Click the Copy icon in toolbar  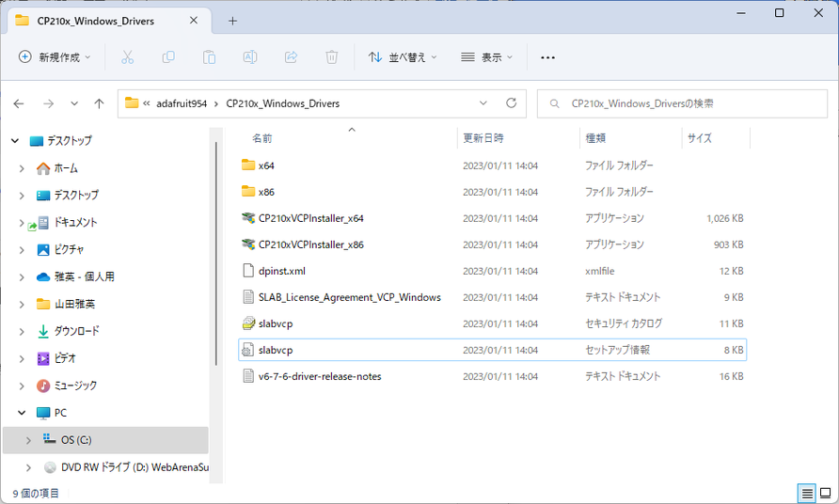(x=168, y=56)
